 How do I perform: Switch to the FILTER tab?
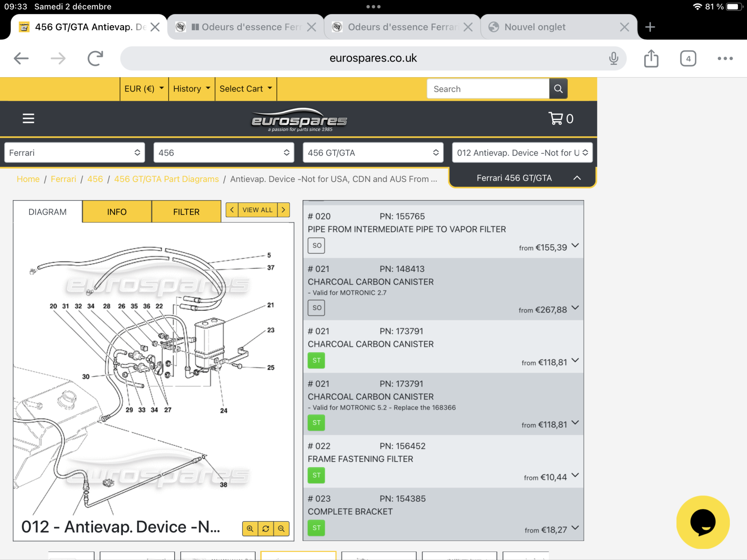[186, 212]
